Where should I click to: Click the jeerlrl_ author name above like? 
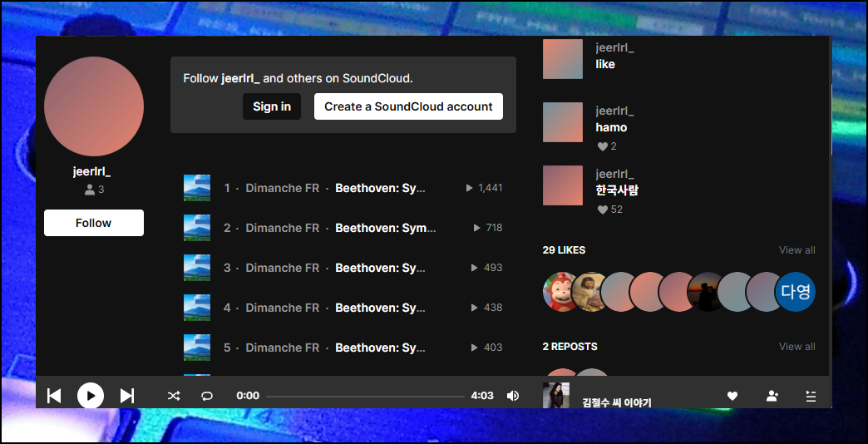pos(615,48)
